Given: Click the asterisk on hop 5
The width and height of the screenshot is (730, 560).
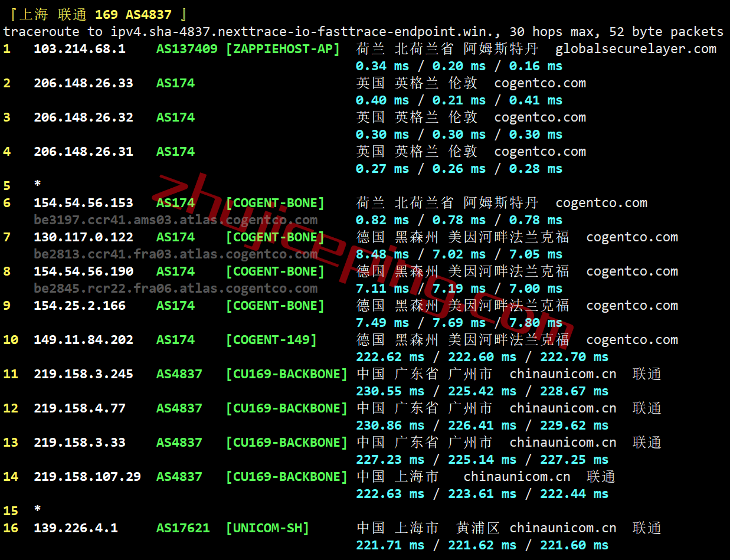Looking at the screenshot, I should click(38, 185).
